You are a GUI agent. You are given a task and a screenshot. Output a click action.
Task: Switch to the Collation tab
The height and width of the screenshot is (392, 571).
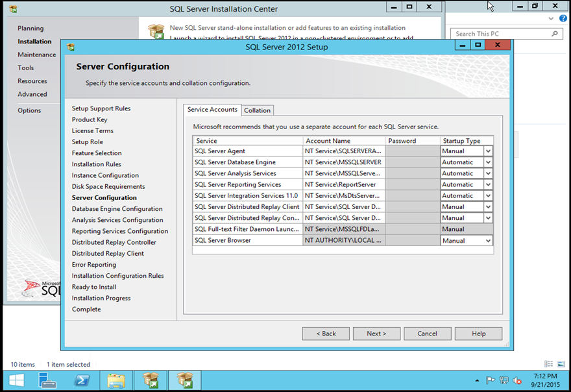coord(258,110)
